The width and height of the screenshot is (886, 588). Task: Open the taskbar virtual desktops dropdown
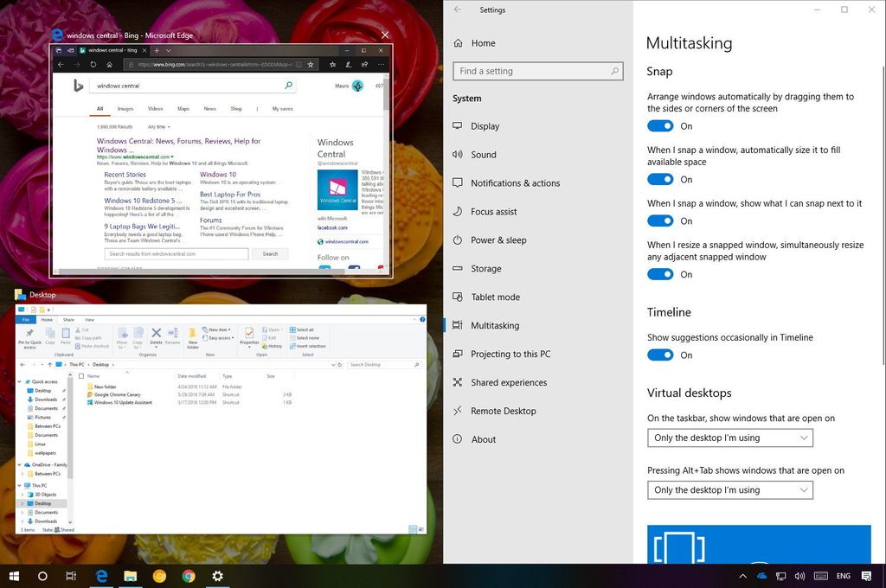click(x=729, y=438)
